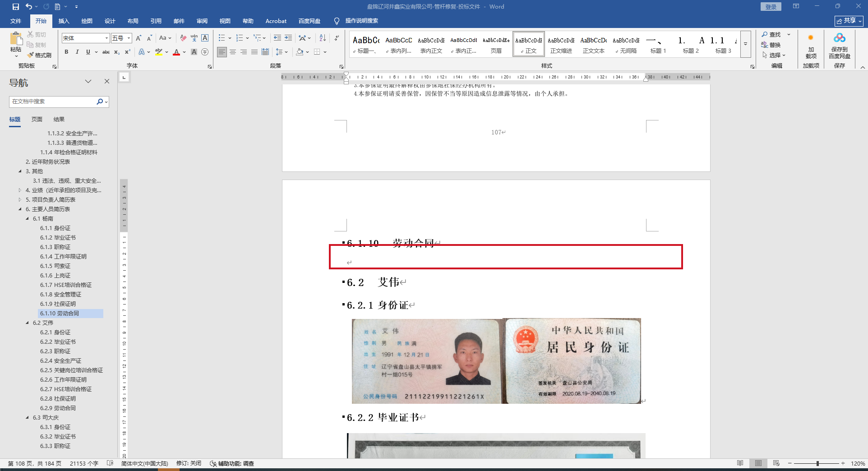Click the 操作说明搜索 tell-me search box
This screenshot has width=868, height=471.
point(361,21)
